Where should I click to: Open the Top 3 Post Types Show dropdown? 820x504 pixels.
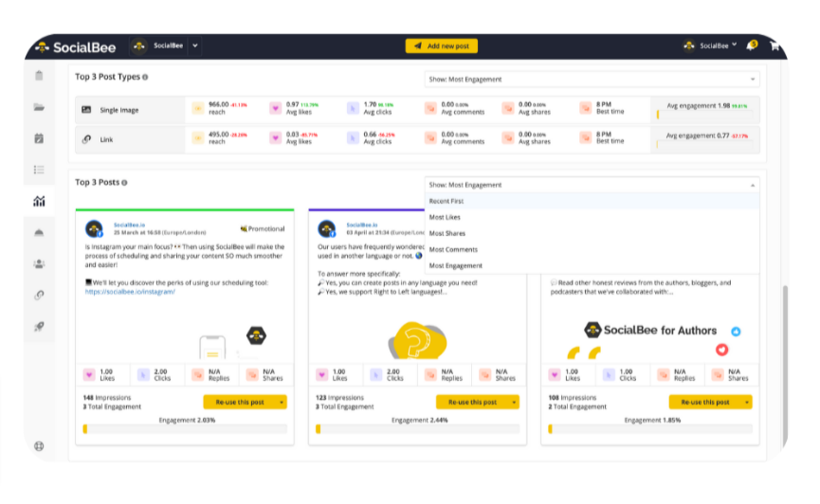592,80
